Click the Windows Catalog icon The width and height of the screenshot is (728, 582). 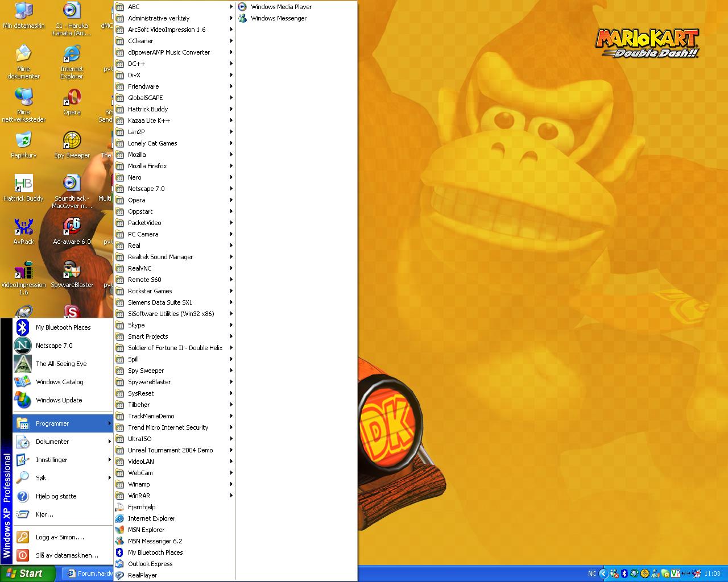(22, 382)
